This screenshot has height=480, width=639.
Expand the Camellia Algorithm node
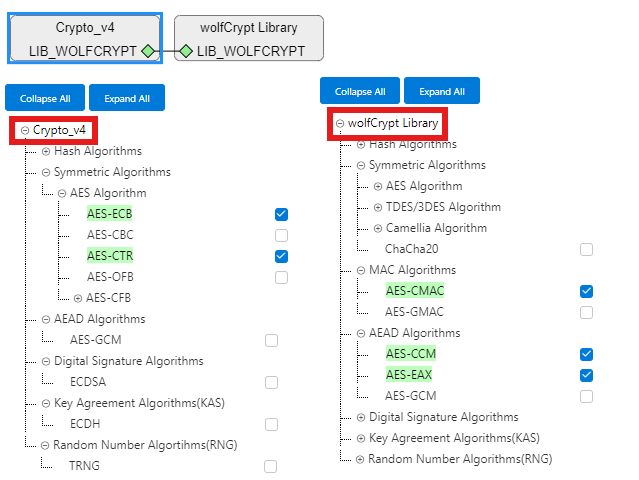click(x=377, y=228)
